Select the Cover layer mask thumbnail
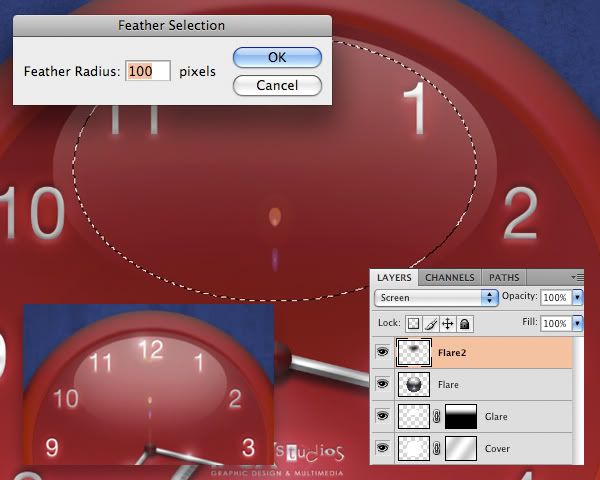The height and width of the screenshot is (480, 600). [461, 449]
